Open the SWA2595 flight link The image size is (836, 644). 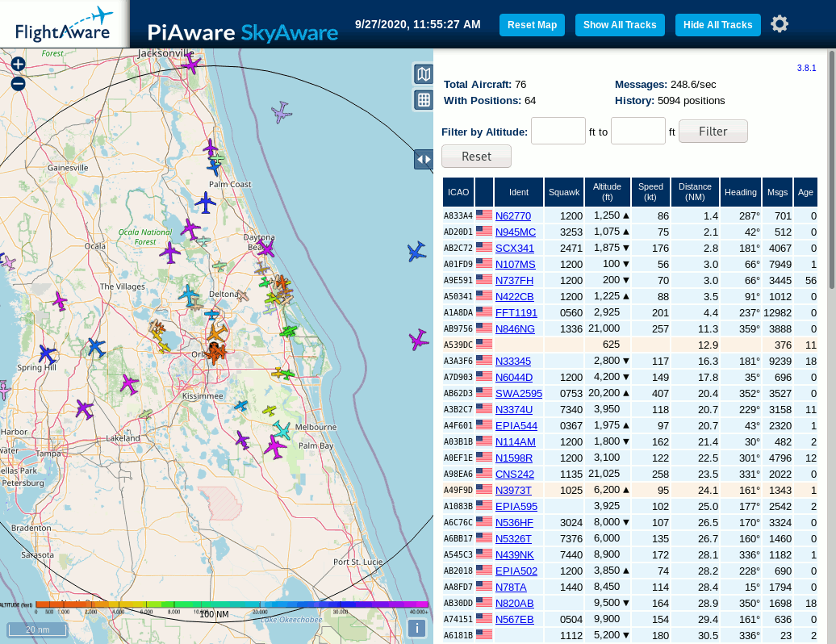(518, 394)
